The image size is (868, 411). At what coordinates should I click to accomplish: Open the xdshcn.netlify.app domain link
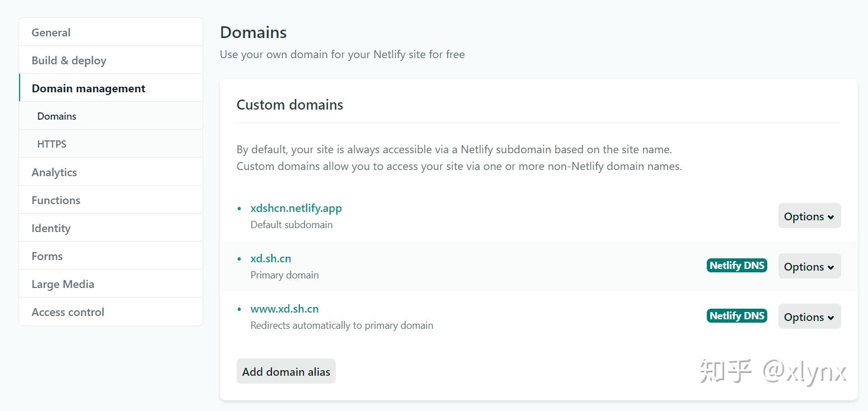[x=296, y=208]
